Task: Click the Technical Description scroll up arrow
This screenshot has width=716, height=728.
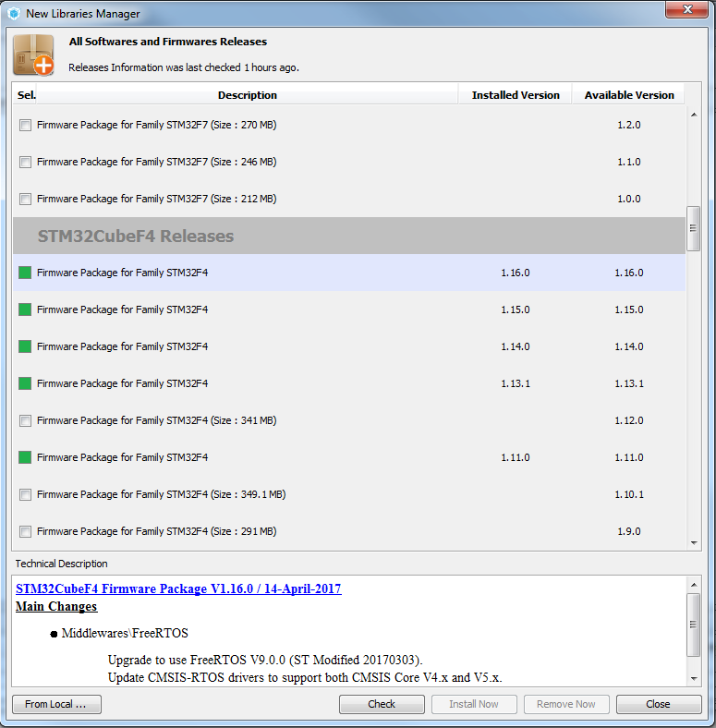Action: pos(694,585)
